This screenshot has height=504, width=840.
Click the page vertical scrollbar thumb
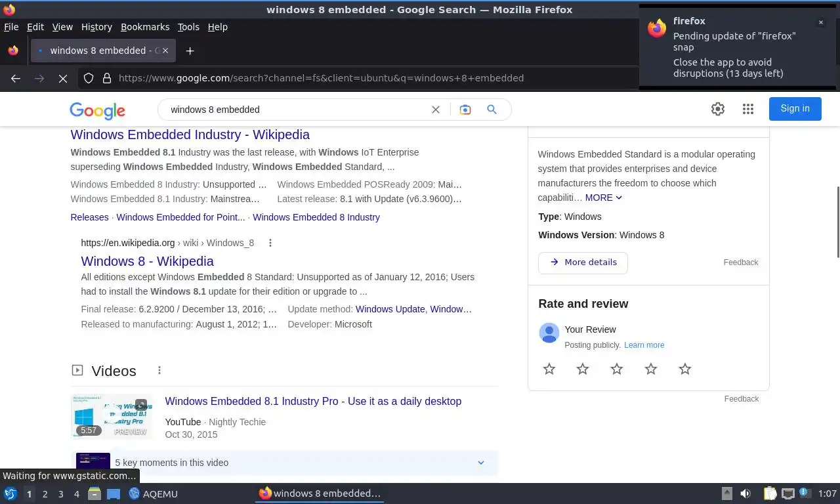point(837,222)
